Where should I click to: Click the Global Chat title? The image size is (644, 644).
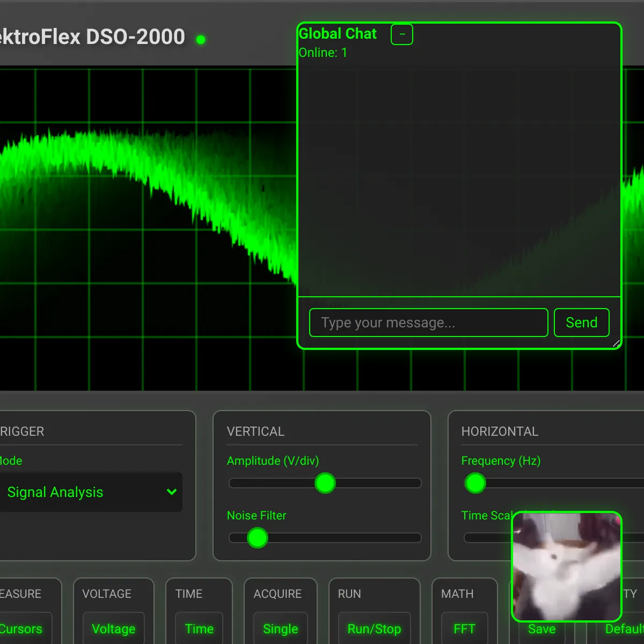pos(338,33)
